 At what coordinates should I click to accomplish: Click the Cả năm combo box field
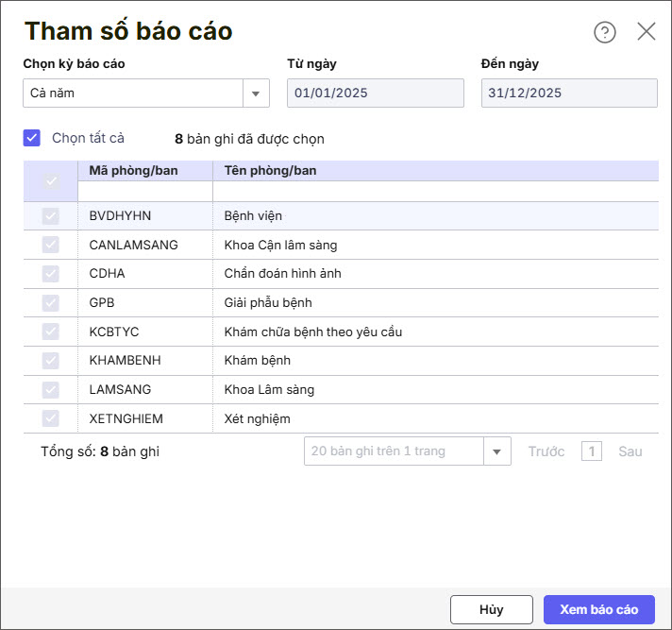tap(133, 94)
